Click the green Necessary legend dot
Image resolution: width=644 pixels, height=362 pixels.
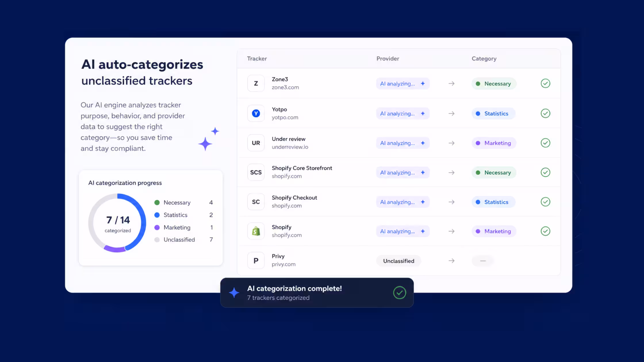point(157,203)
